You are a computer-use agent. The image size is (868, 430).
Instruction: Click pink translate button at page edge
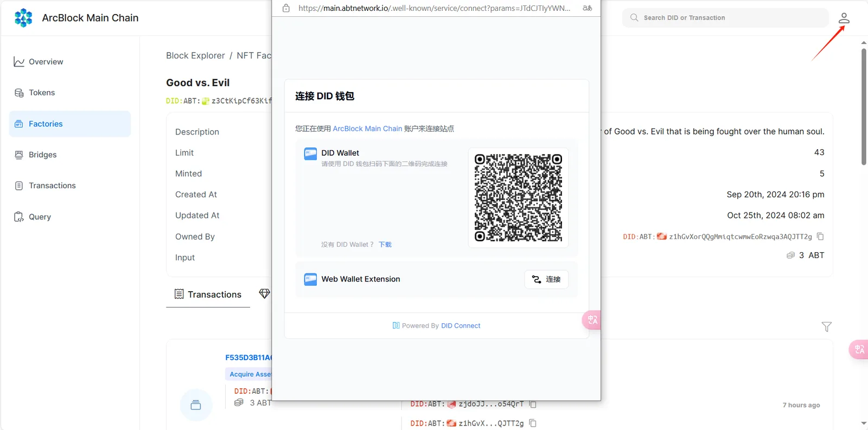tap(859, 349)
